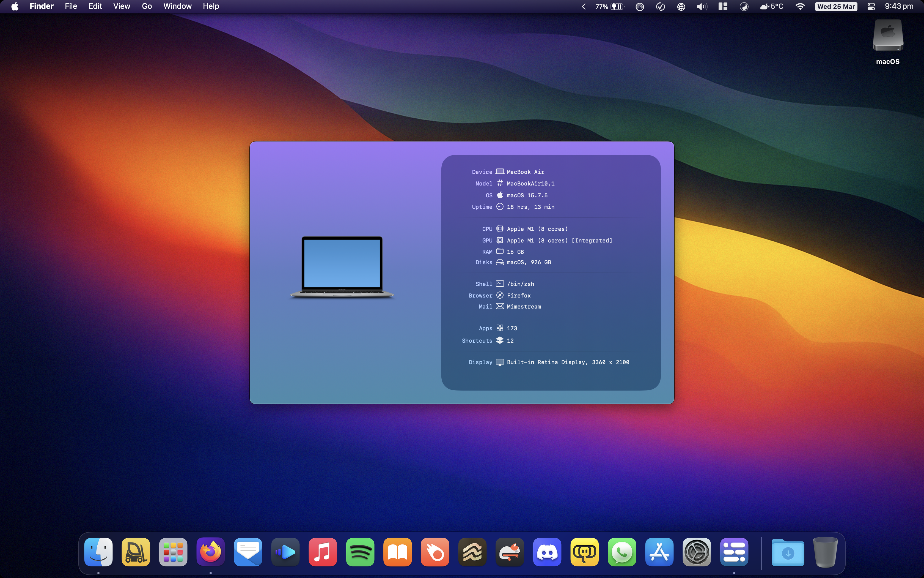924x578 pixels.
Task: Click uptime value 18 hrs, 13 min
Action: 531,207
